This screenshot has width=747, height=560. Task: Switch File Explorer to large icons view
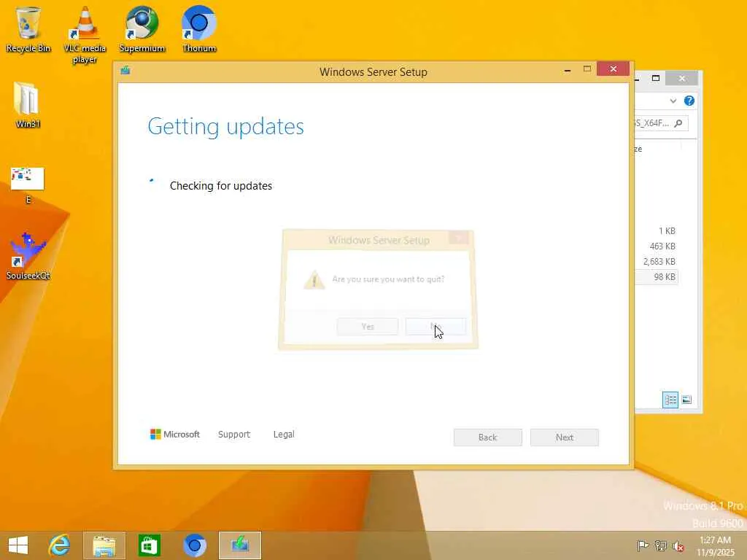[x=686, y=400]
